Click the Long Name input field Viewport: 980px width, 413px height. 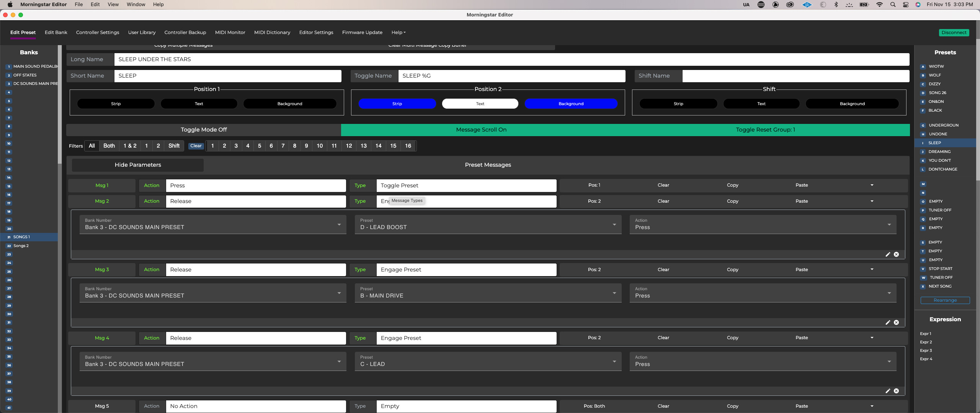coord(512,59)
